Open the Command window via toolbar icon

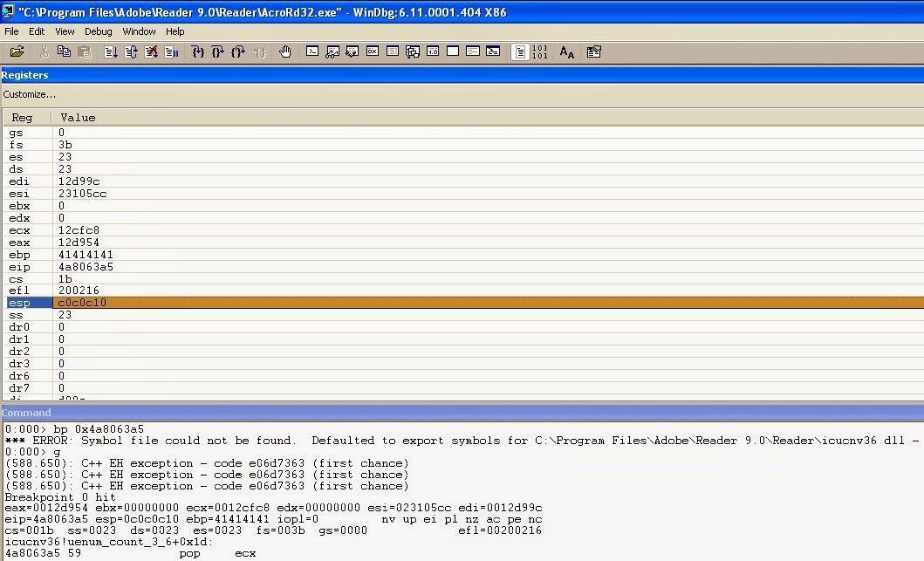coord(312,52)
